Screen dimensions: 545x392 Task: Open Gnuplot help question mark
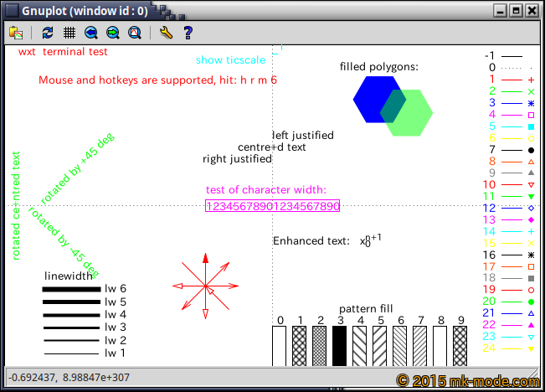pos(188,33)
